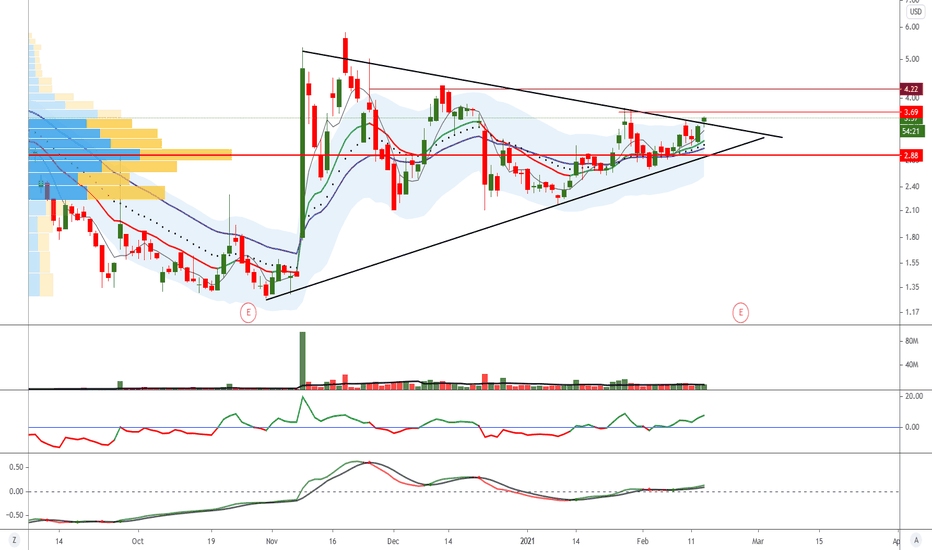Click the 5.00 price axis label
This screenshot has height=550, width=932.
(x=912, y=59)
